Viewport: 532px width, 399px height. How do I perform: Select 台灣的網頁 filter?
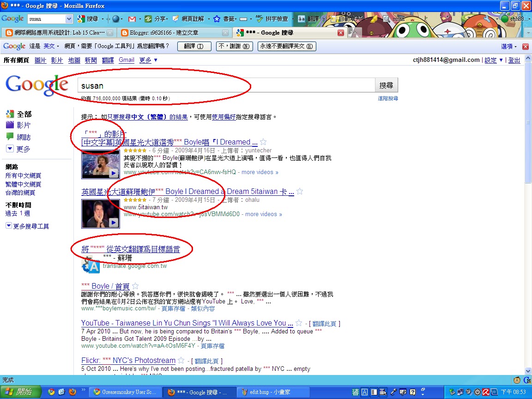[20, 193]
